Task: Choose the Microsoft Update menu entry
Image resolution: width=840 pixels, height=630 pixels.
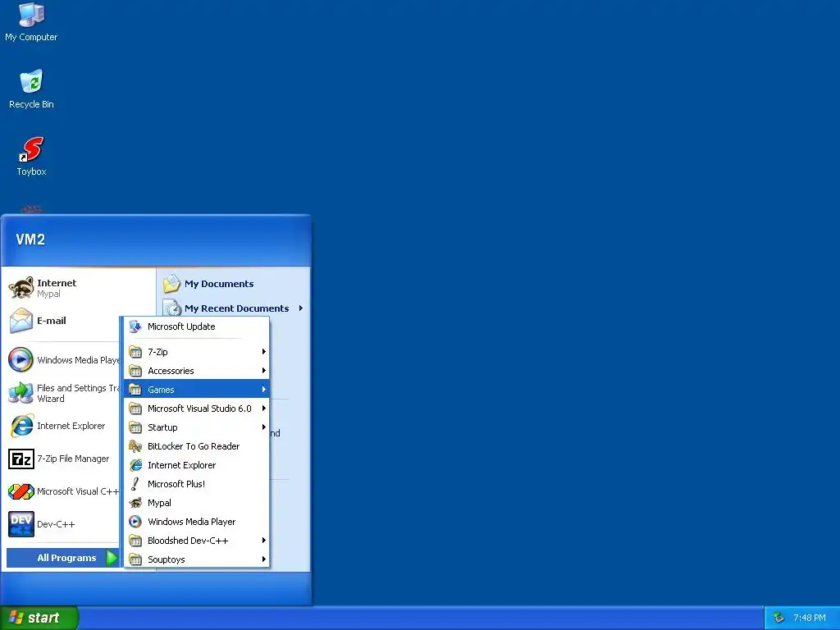Action: [x=196, y=326]
